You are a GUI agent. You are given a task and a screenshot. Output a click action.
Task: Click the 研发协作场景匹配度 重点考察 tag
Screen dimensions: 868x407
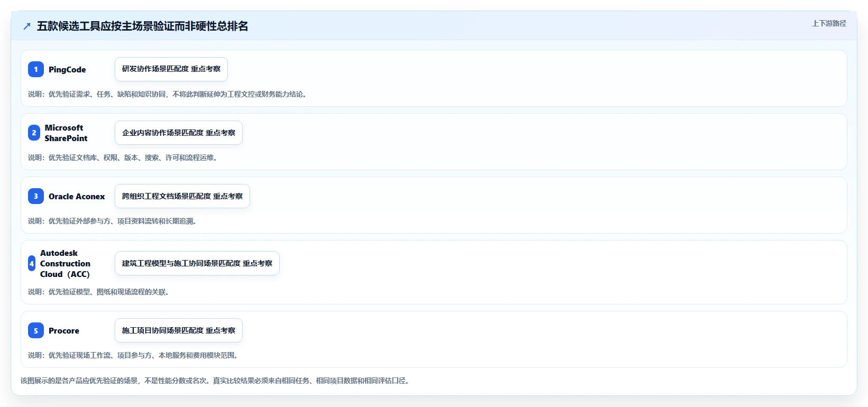(171, 69)
